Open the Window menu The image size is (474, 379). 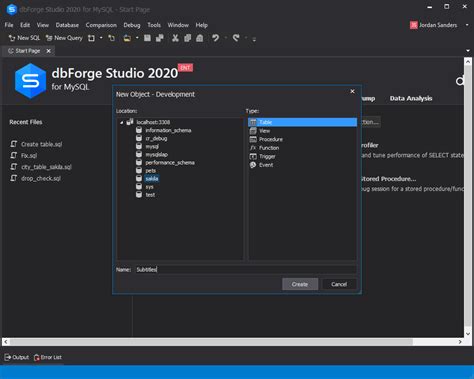coord(178,25)
